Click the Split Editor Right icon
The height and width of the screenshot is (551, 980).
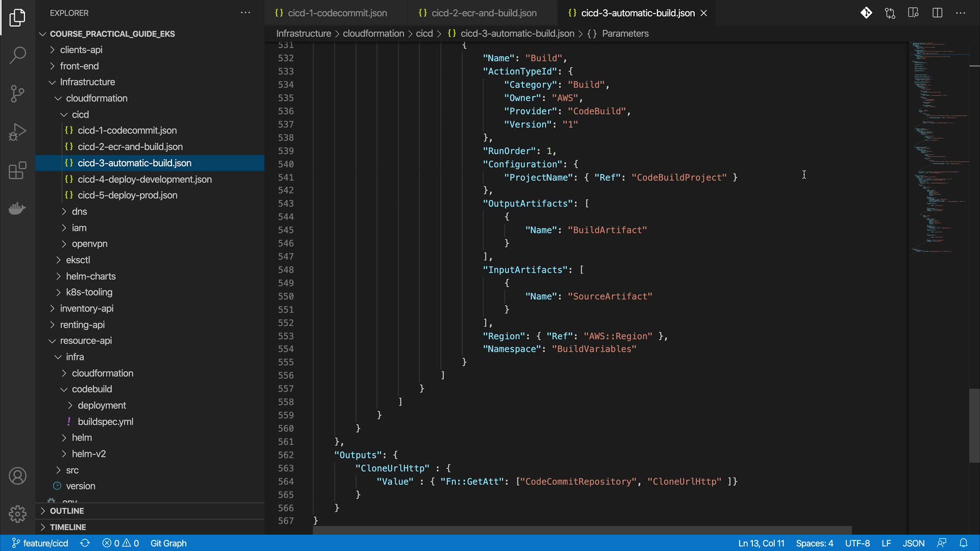tap(937, 13)
